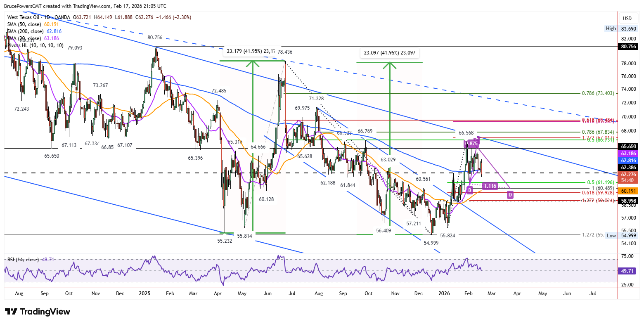Viewport: 644px width, 324px height.
Task: Click the 0.786 (67.834) Fibonacci label
Action: pyautogui.click(x=599, y=132)
